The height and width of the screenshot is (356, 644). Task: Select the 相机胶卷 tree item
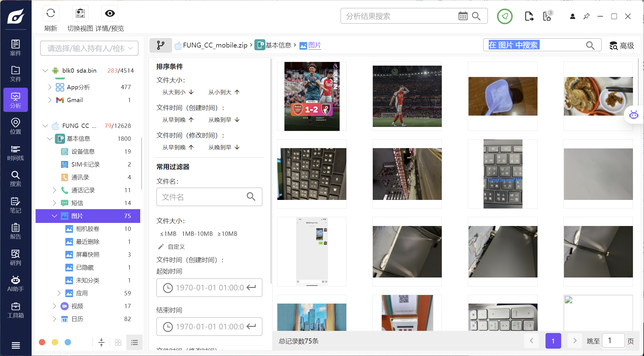tap(87, 229)
